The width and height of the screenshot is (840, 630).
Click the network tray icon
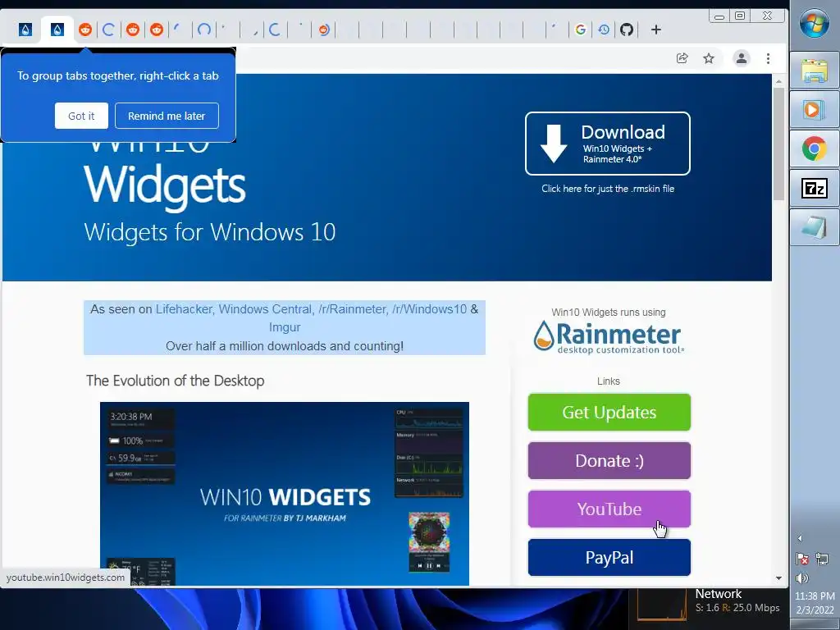click(x=822, y=559)
